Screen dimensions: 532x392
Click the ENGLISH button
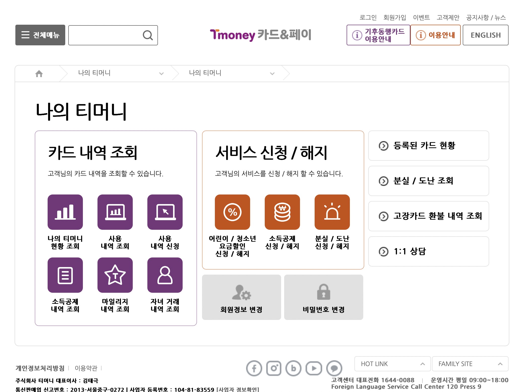click(x=485, y=35)
